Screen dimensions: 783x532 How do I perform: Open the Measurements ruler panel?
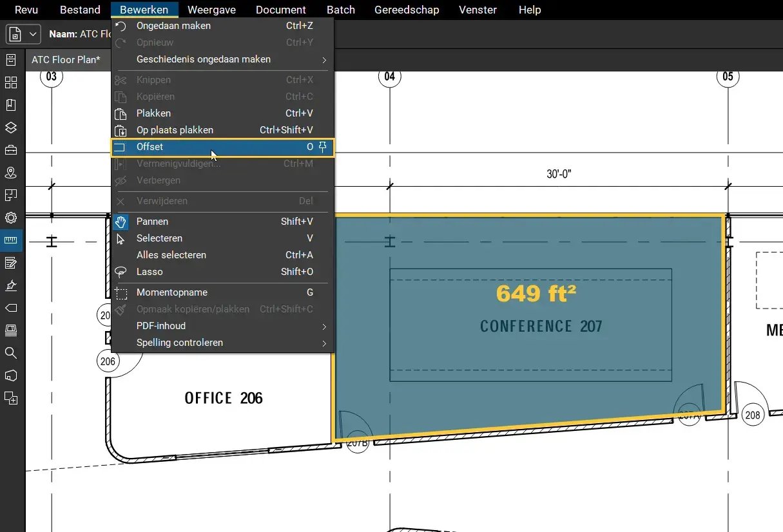tap(11, 240)
